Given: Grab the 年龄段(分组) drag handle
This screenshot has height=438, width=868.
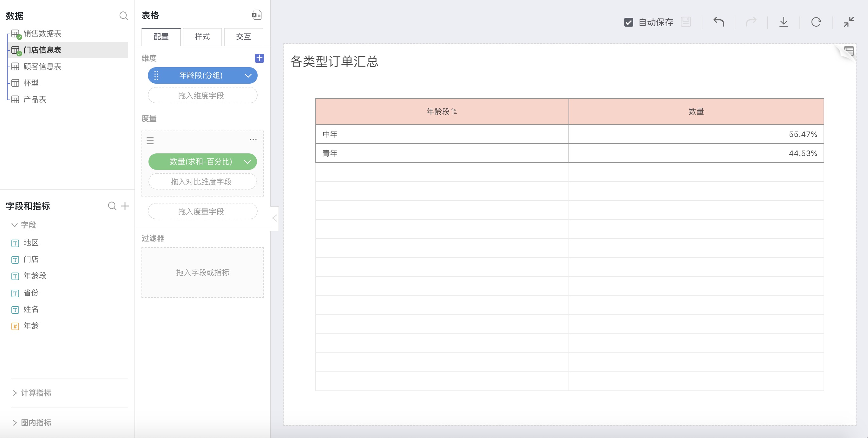Looking at the screenshot, I should click(156, 75).
